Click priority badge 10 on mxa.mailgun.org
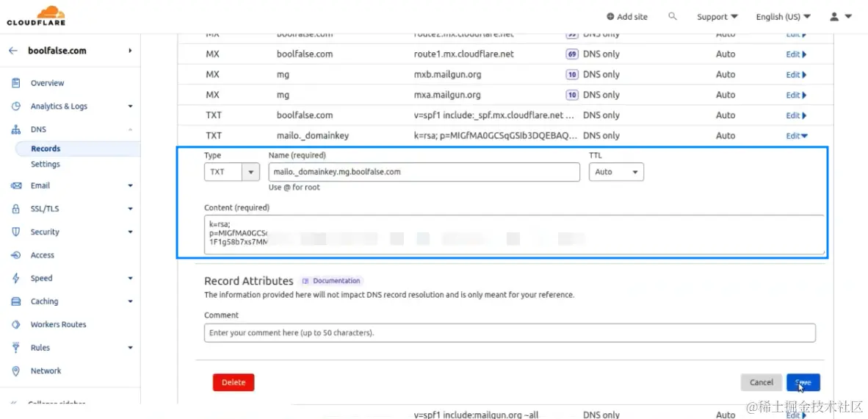This screenshot has width=868, height=419. 572,96
